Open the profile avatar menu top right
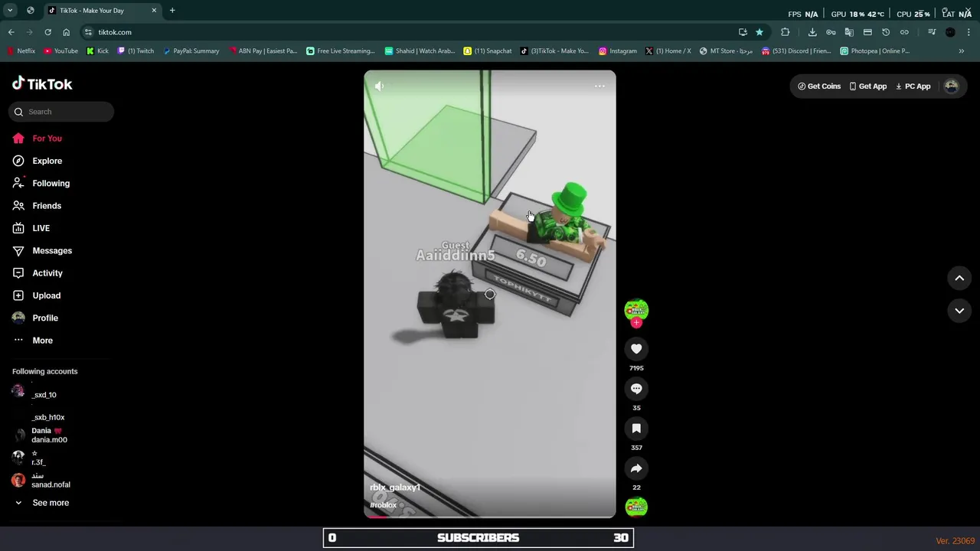This screenshot has width=980, height=551. [x=951, y=86]
